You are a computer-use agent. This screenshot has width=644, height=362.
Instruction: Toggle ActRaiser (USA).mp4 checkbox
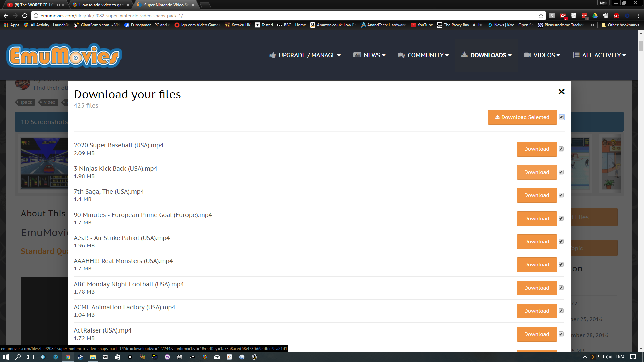[561, 334]
